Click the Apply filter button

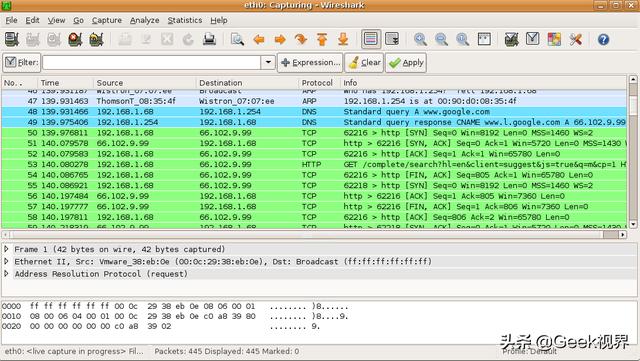coord(406,62)
